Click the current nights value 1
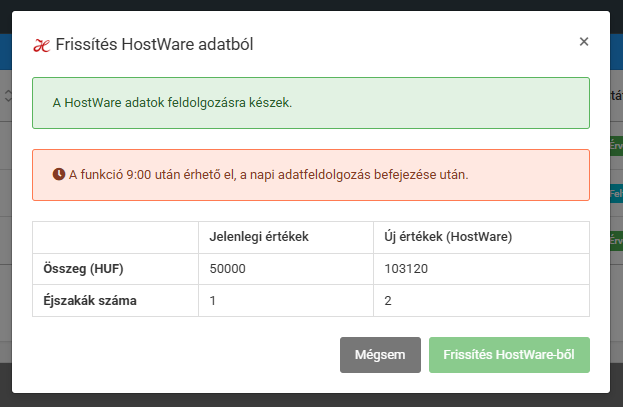The width and height of the screenshot is (623, 407). tap(213, 300)
